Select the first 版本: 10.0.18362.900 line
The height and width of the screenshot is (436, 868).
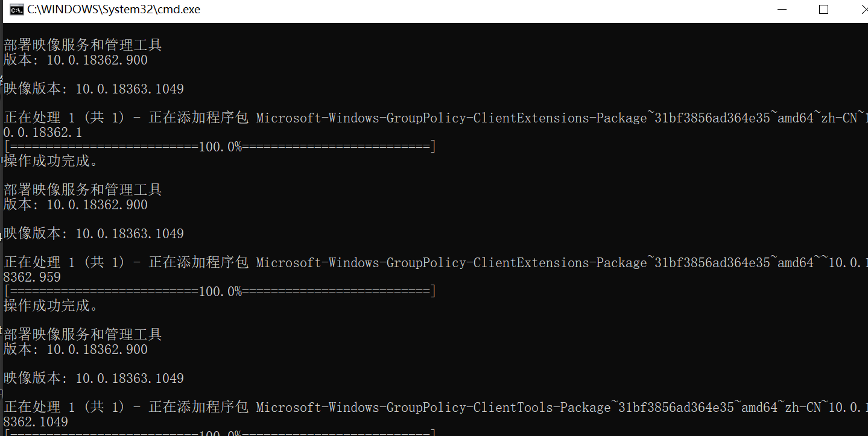(75, 60)
